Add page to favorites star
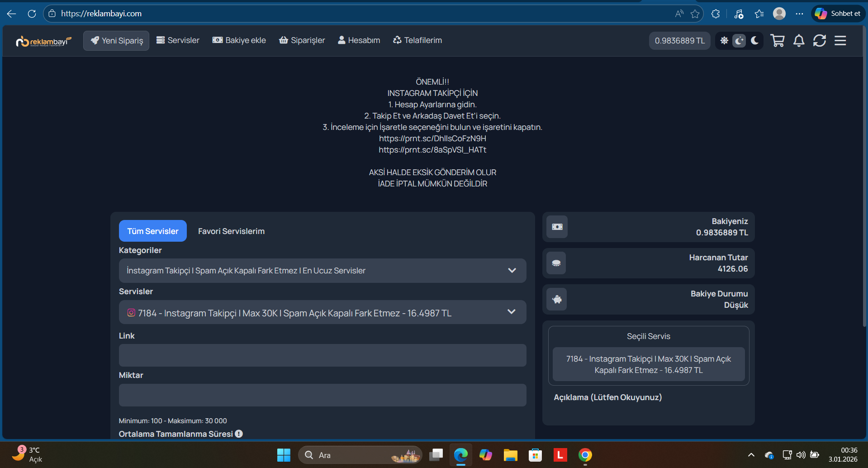 (695, 14)
